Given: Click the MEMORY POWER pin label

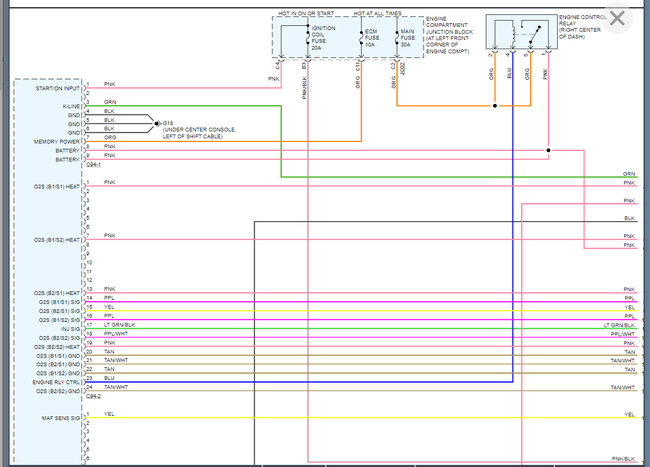Looking at the screenshot, I should click(56, 142).
